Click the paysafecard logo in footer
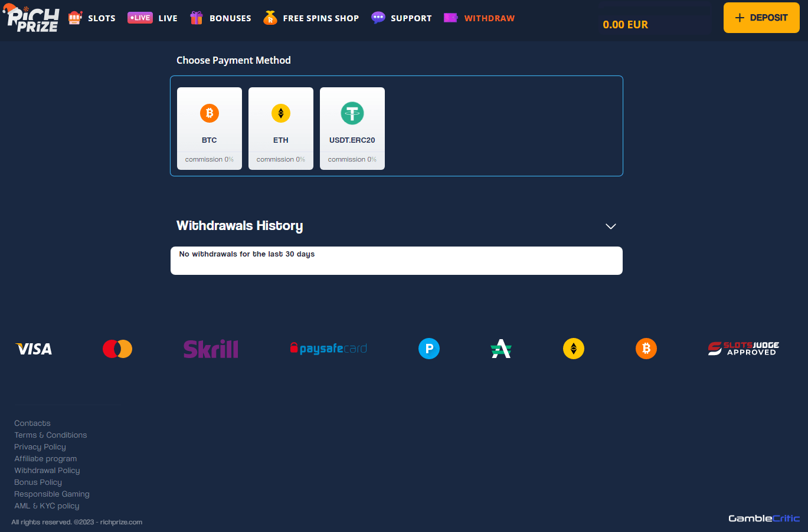Image resolution: width=808 pixels, height=532 pixels. coord(329,349)
